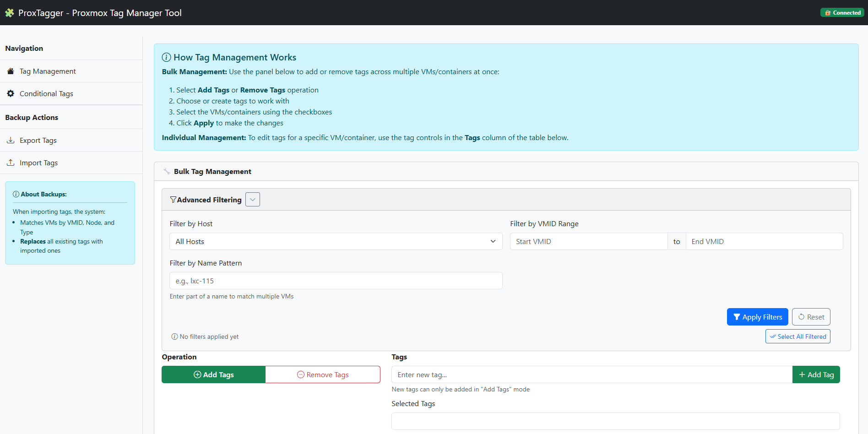This screenshot has height=434, width=868.
Task: Click the Enter new tag field
Action: 592,374
